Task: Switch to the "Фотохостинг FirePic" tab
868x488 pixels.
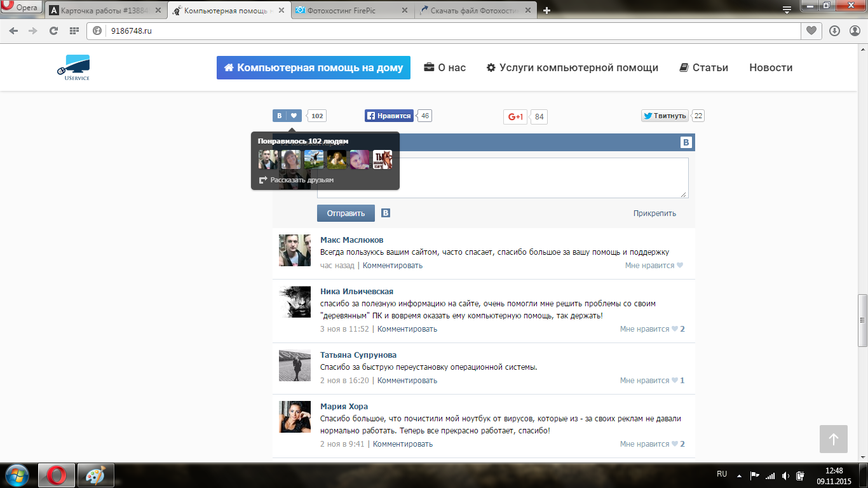Action: pos(353,10)
